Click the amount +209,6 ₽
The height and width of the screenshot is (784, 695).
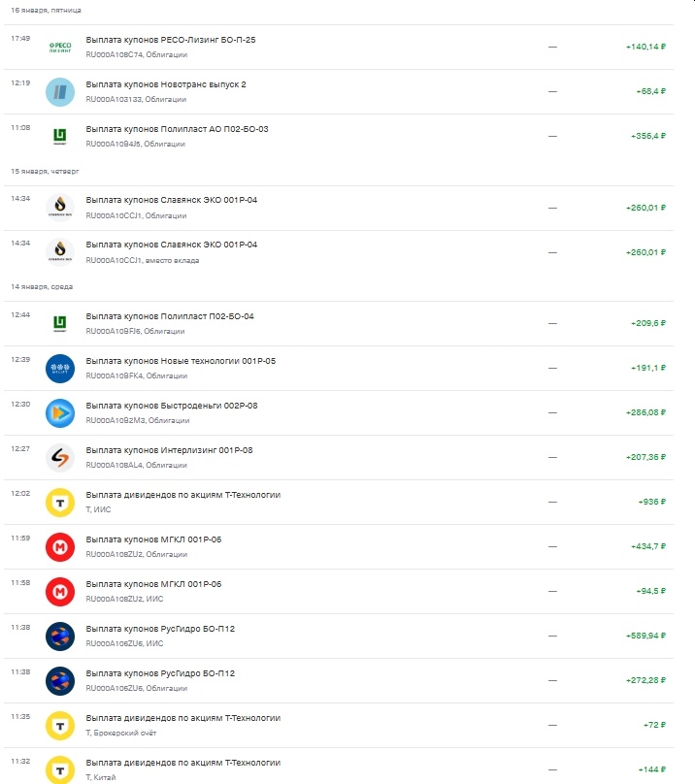648,323
